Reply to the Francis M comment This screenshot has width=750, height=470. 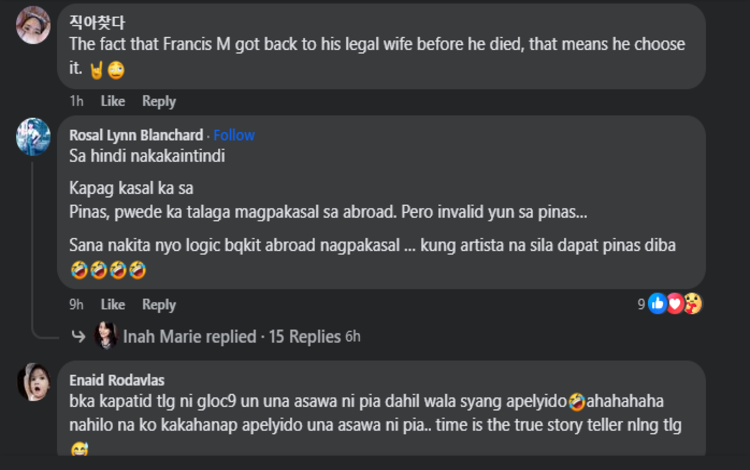[x=158, y=101]
